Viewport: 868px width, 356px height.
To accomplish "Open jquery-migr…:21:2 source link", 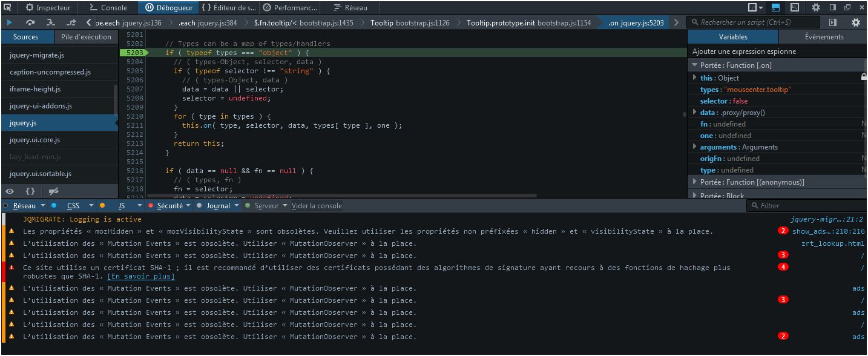I will click(827, 219).
